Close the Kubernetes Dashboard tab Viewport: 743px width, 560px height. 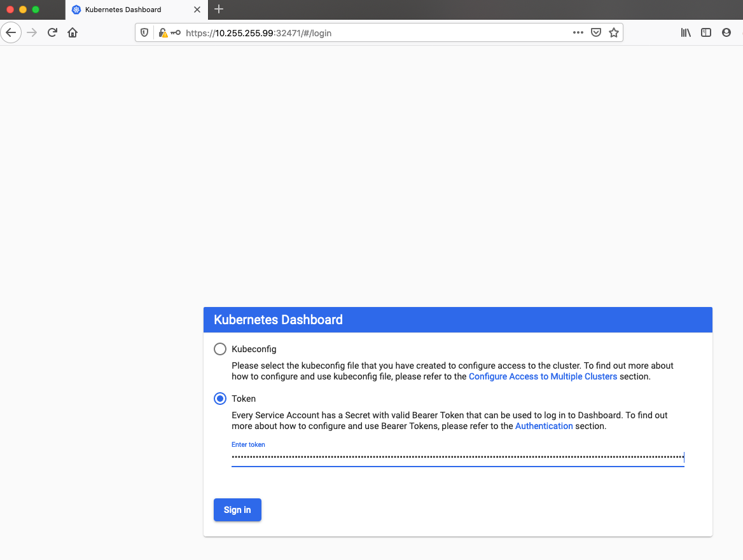(197, 10)
